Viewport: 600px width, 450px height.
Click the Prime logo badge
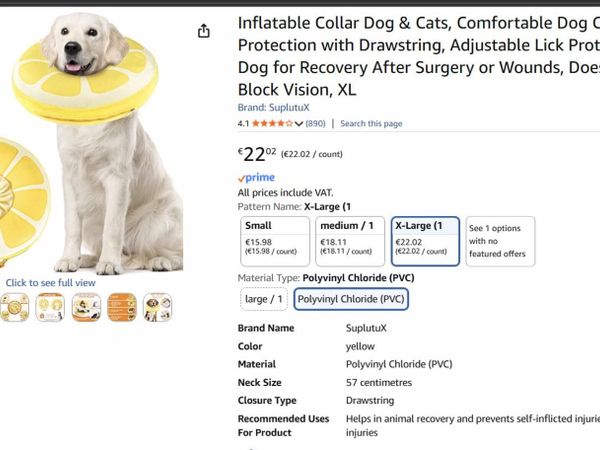tap(256, 177)
